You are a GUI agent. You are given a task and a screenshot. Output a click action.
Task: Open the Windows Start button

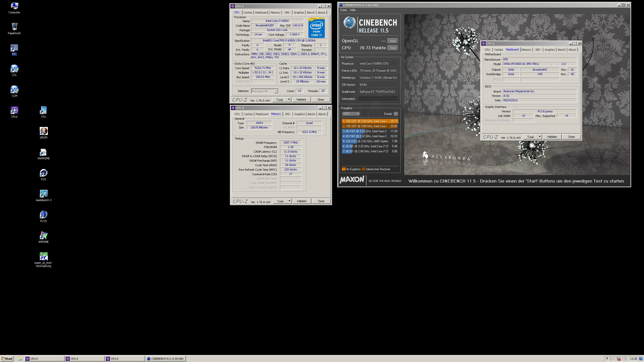pyautogui.click(x=7, y=359)
